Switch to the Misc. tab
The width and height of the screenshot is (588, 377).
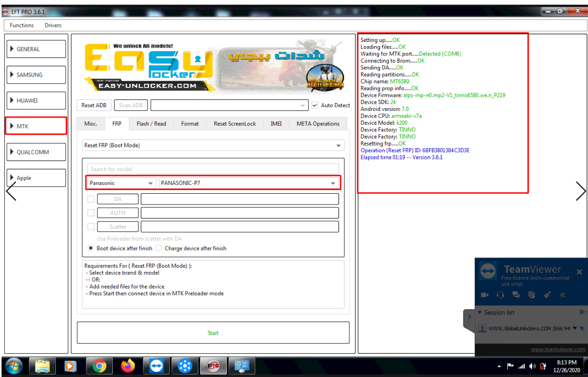tap(91, 123)
